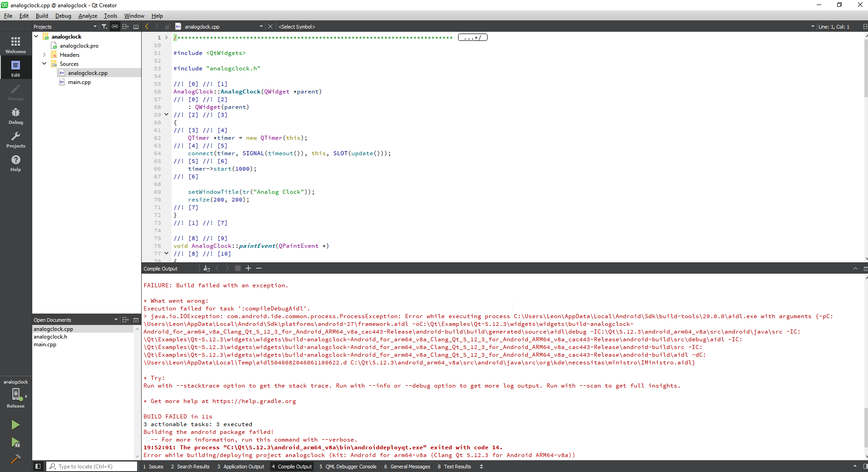The width and height of the screenshot is (868, 472).
Task: Toggle synchronize with editor link button
Action: coord(115,27)
